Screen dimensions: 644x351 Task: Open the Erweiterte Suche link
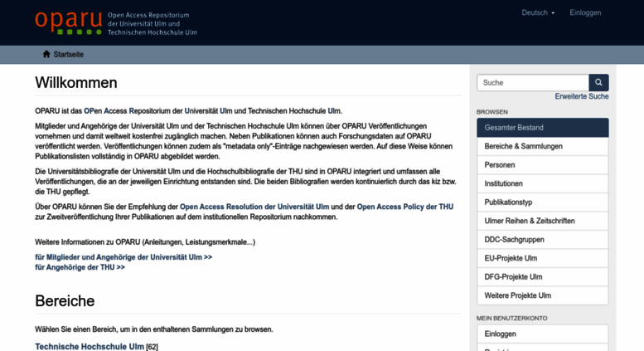pos(582,96)
